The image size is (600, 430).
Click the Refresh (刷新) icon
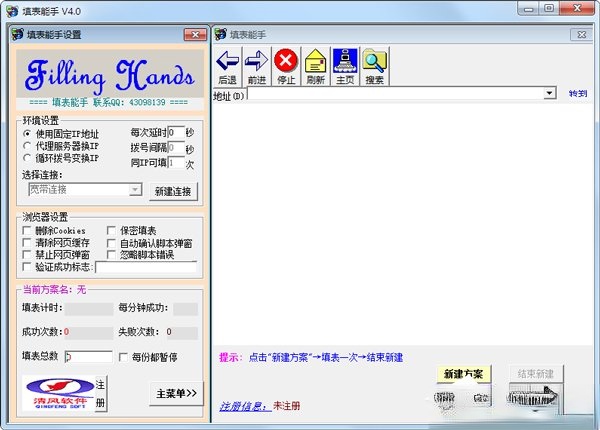coord(316,66)
